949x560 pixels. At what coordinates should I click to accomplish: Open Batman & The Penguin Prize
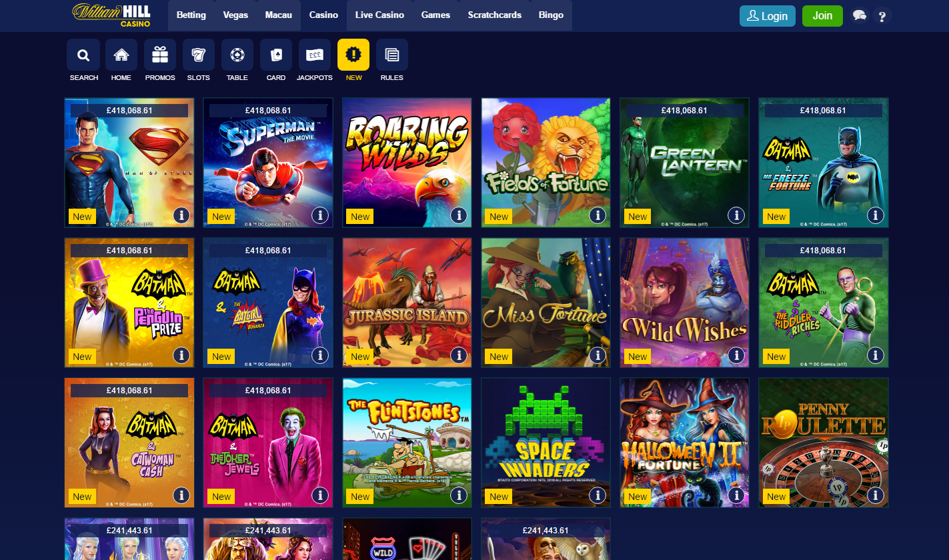[x=129, y=303]
